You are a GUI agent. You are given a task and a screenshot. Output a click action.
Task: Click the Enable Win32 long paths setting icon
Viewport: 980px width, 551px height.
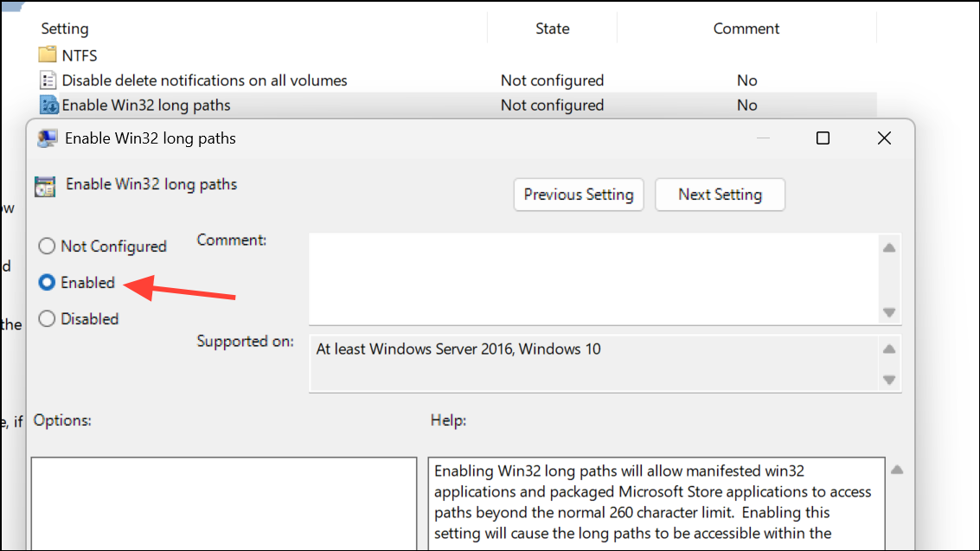(48, 105)
